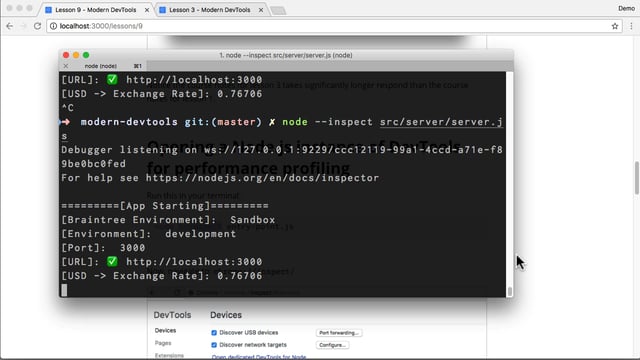Open dedicated DevTools for Node link
Viewport: 640px width, 360px height.
pyautogui.click(x=259, y=357)
